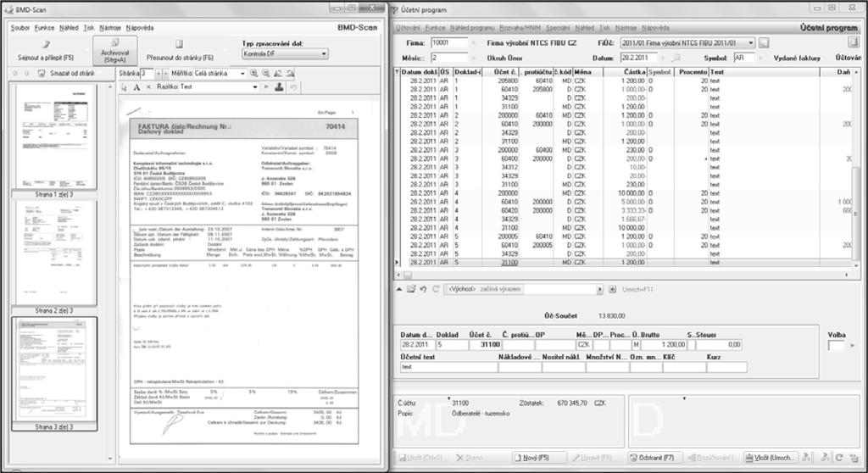Open Soubor menu in BMD-Scan

(x=20, y=28)
